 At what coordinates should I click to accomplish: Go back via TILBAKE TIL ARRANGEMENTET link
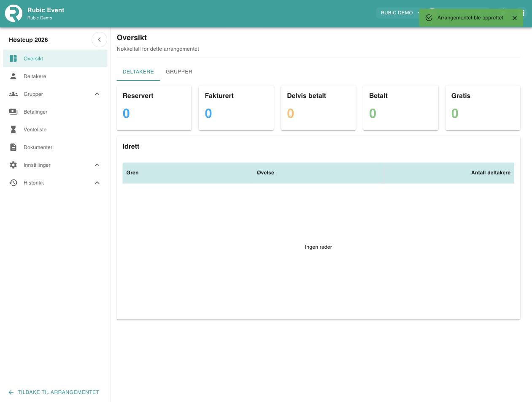[x=54, y=392]
